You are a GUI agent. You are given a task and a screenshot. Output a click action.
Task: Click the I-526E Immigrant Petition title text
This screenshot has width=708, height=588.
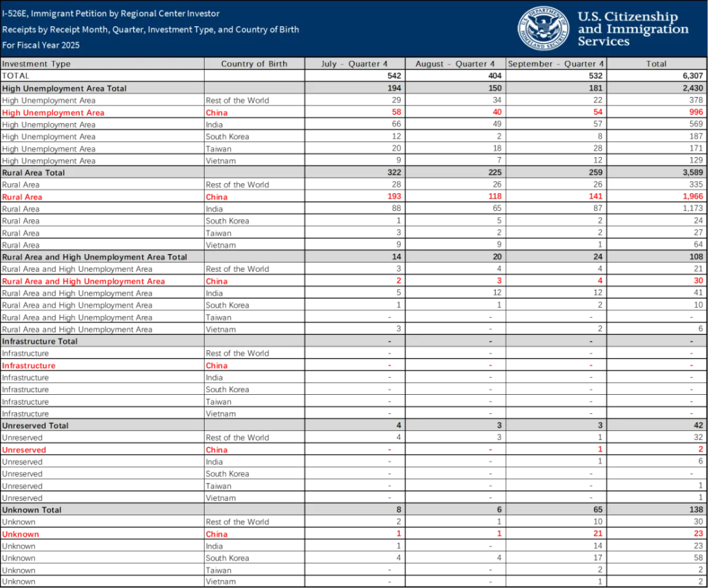pos(110,13)
